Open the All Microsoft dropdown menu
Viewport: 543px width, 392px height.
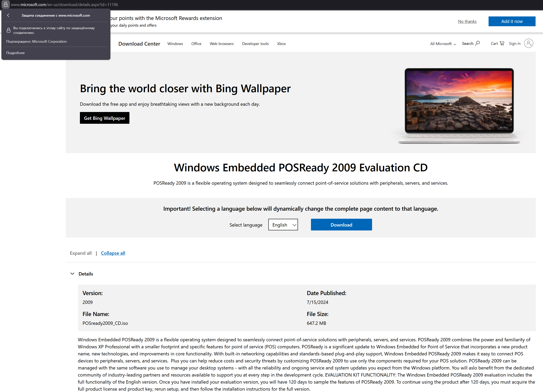click(x=443, y=44)
